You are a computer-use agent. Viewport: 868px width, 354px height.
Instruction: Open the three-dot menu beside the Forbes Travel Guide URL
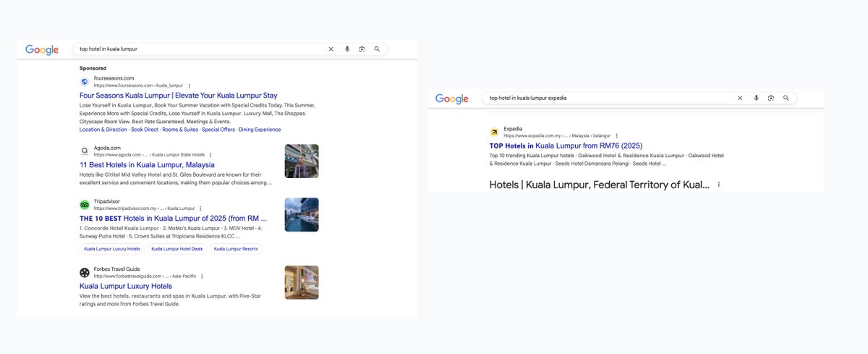pyautogui.click(x=202, y=277)
